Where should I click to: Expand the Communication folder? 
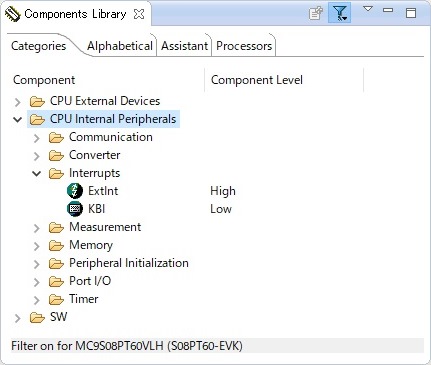[x=37, y=138]
